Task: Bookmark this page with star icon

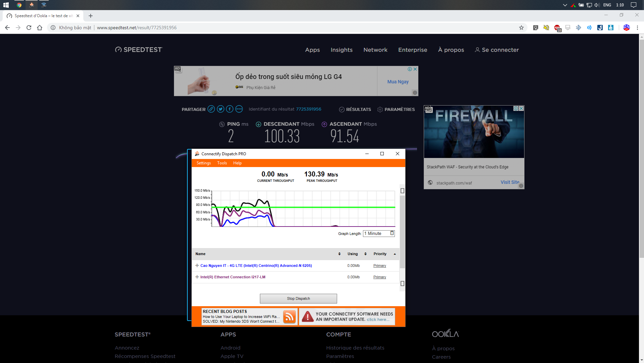Action: click(x=521, y=28)
